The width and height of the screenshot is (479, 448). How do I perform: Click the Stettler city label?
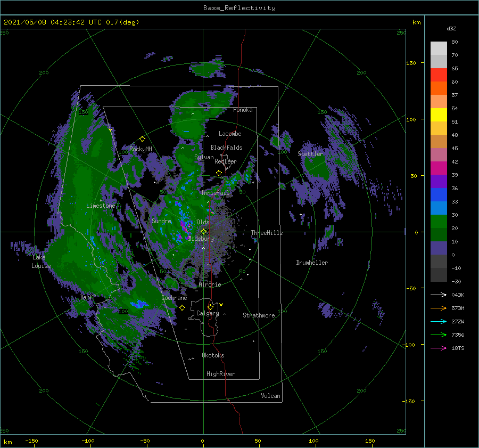(x=310, y=154)
